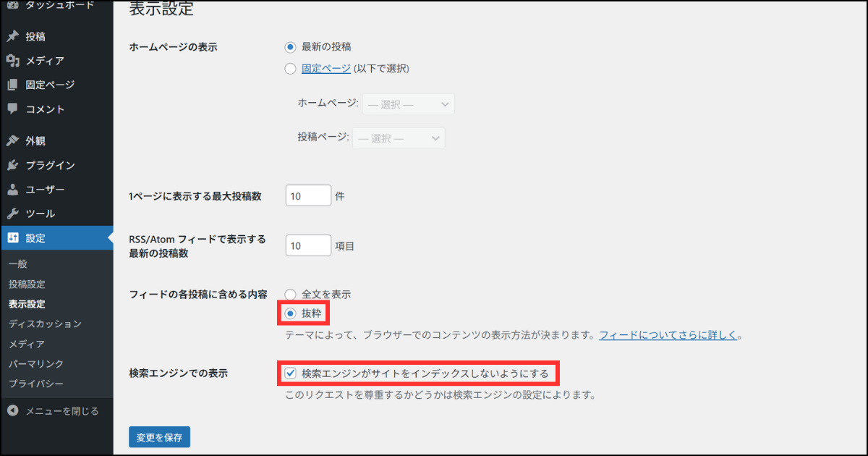Viewport: 868px width, 456px height.
Task: Select the 全文を表示 radio option
Action: (x=291, y=295)
